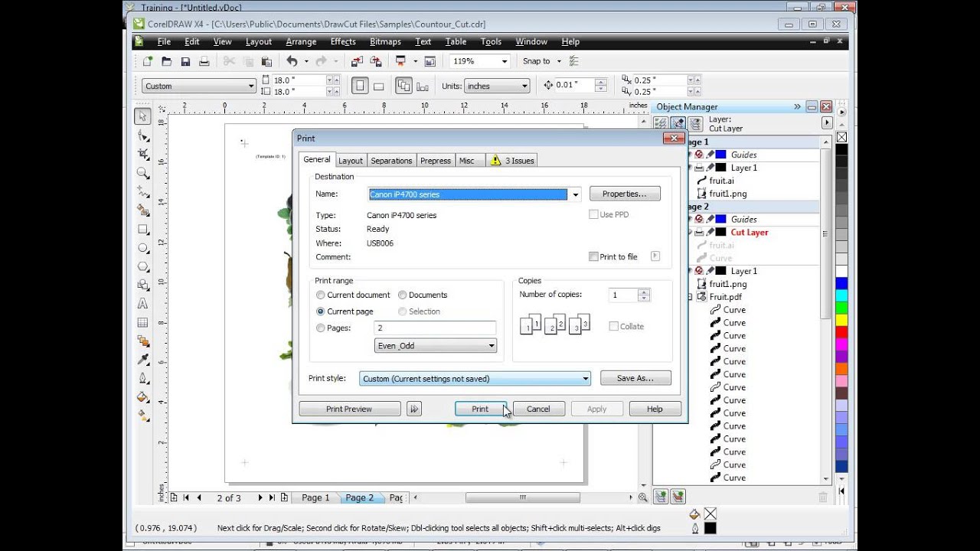Select the Ellipse tool
This screenshot has height=551, width=980.
pyautogui.click(x=142, y=248)
